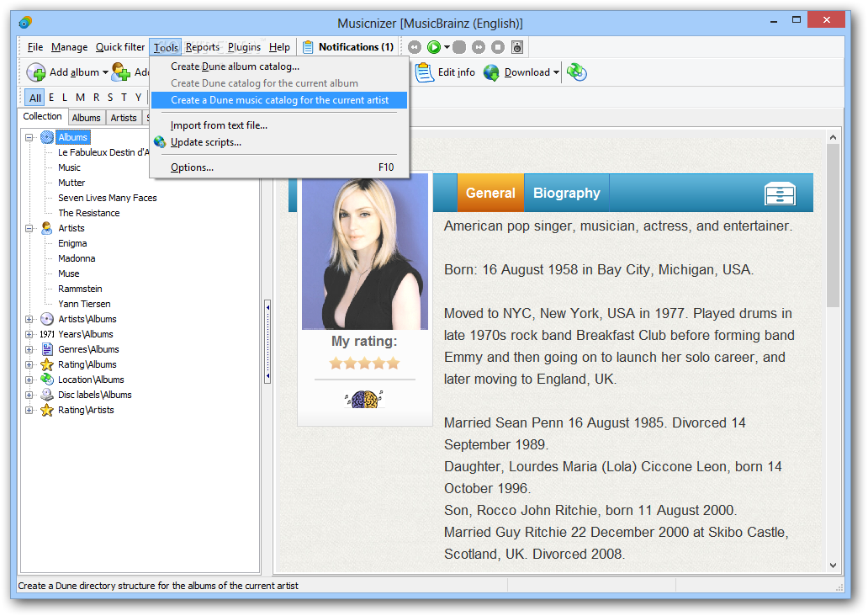Choose Update scripts menu entry
Screen dimensions: 868x616
click(278, 142)
